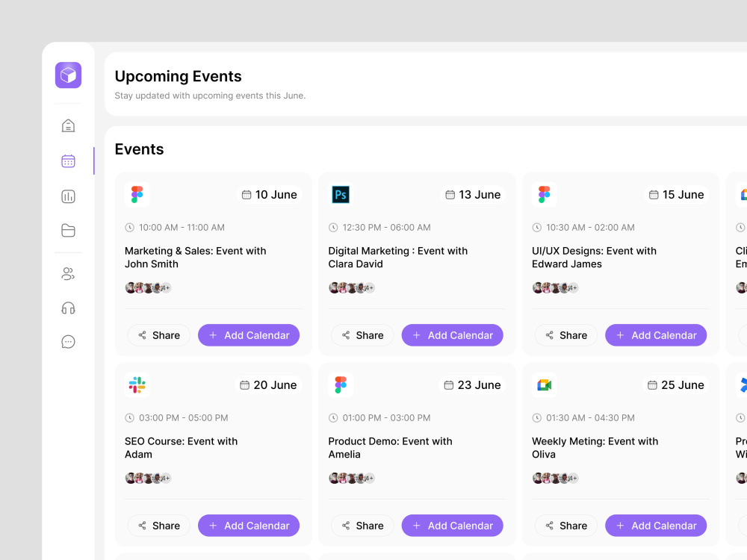
Task: Click Share on the Marketing & Sales event
Action: pos(158,335)
